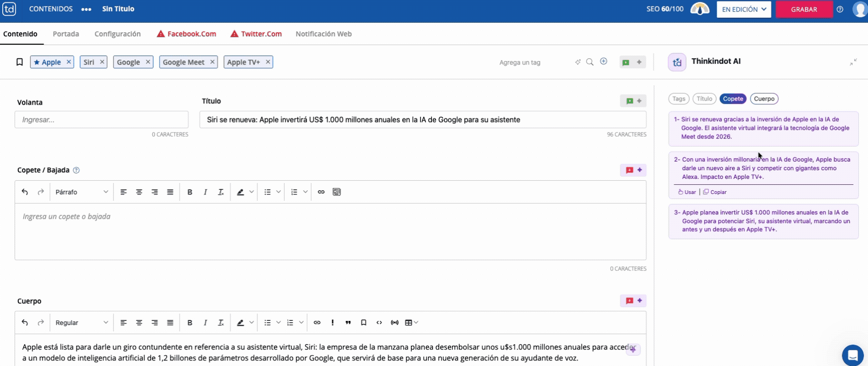Open the Configuración tab
This screenshot has width=868, height=366.
pyautogui.click(x=118, y=34)
